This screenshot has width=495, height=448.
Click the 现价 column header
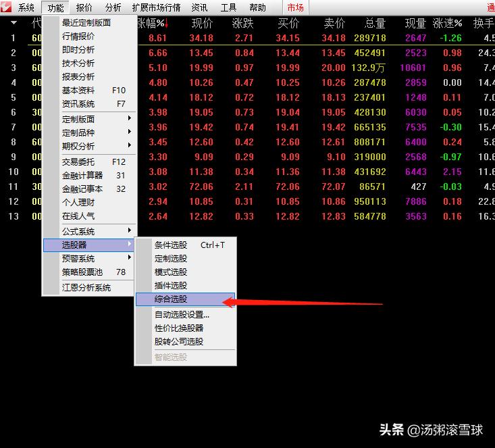click(203, 23)
